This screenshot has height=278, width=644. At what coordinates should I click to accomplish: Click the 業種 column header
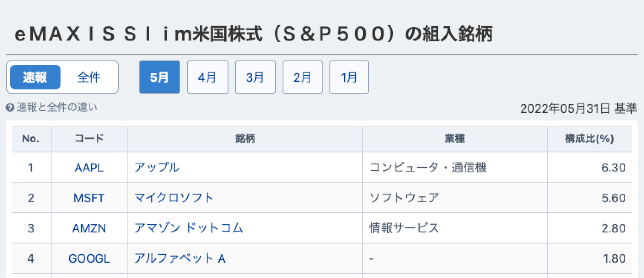(x=455, y=139)
